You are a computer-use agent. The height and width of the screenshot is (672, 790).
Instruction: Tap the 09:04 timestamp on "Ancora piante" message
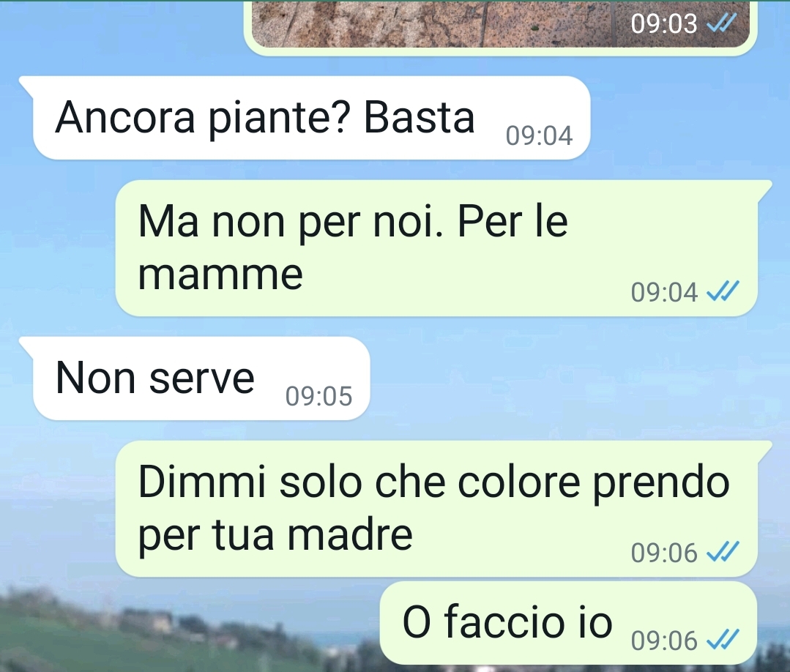[539, 135]
